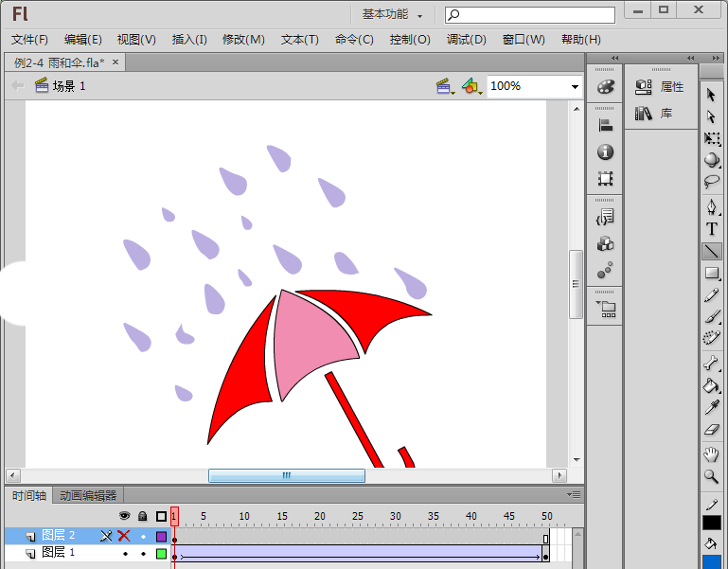Screen dimensions: 728x569
Task: Toggle visibility dot of 图层 1
Action: click(x=125, y=554)
